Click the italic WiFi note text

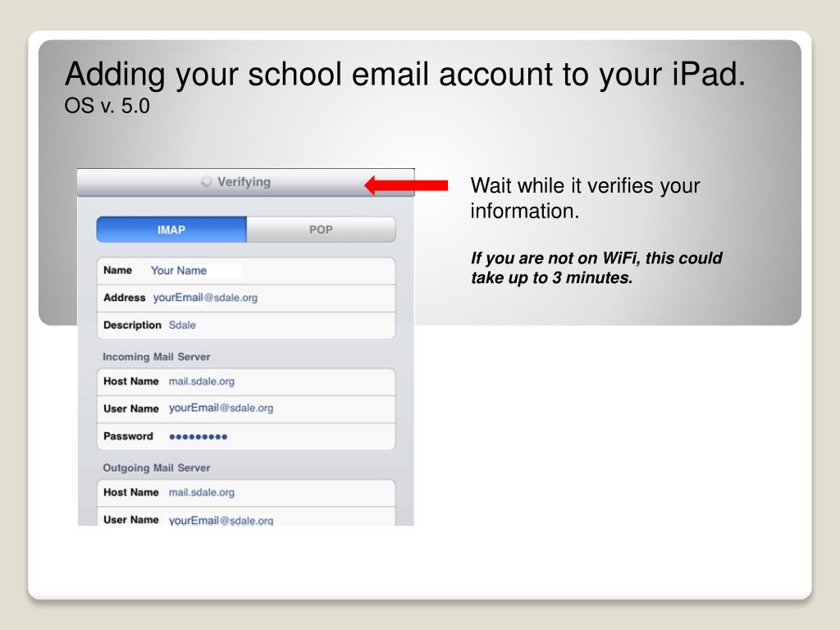[x=596, y=268]
